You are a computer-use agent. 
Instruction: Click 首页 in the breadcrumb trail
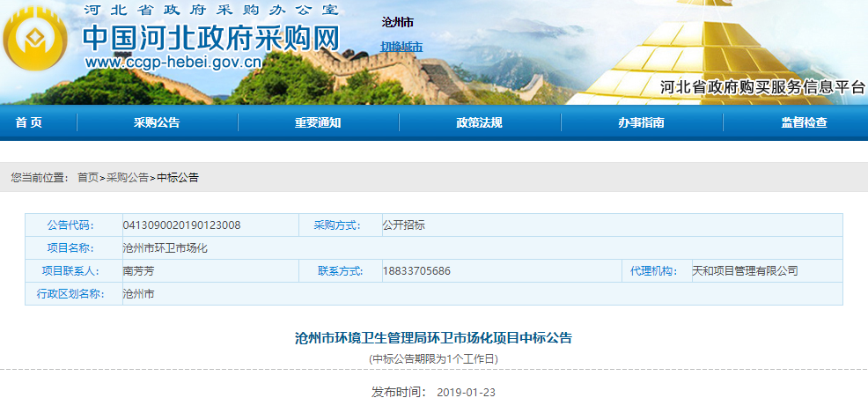[87, 178]
